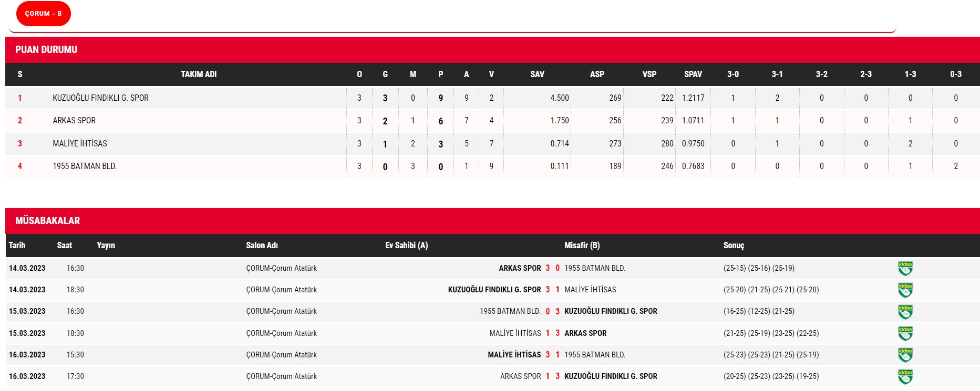This screenshot has height=391, width=980.
Task: Click iddaa icon for 16.03.2023 17:30 match
Action: coord(905,376)
